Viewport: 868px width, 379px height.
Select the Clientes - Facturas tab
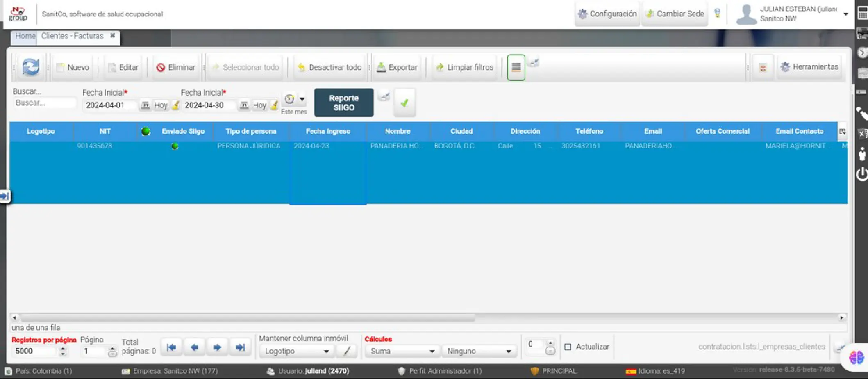tap(72, 36)
